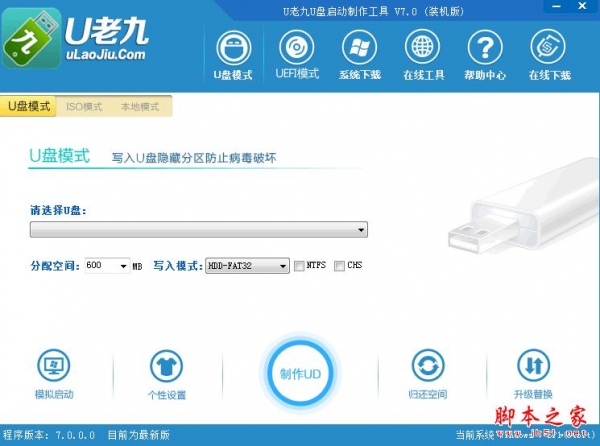The image size is (600, 446).
Task: Switch to the ISO模式 tab
Action: (x=84, y=106)
